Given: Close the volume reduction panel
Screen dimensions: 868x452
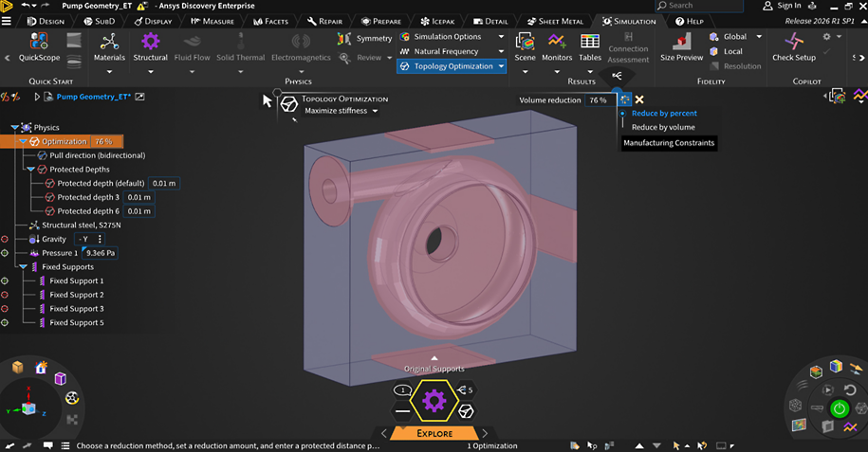Looking at the screenshot, I should (639, 99).
